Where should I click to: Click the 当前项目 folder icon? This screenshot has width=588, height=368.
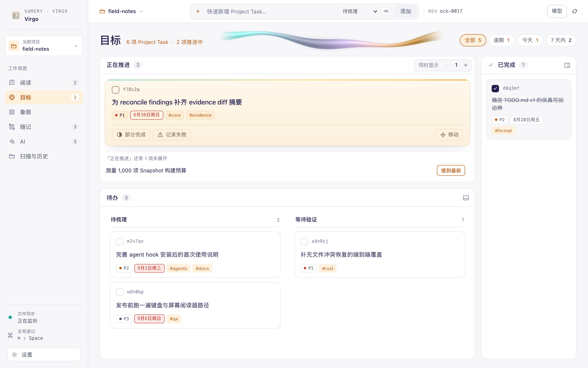14,46
